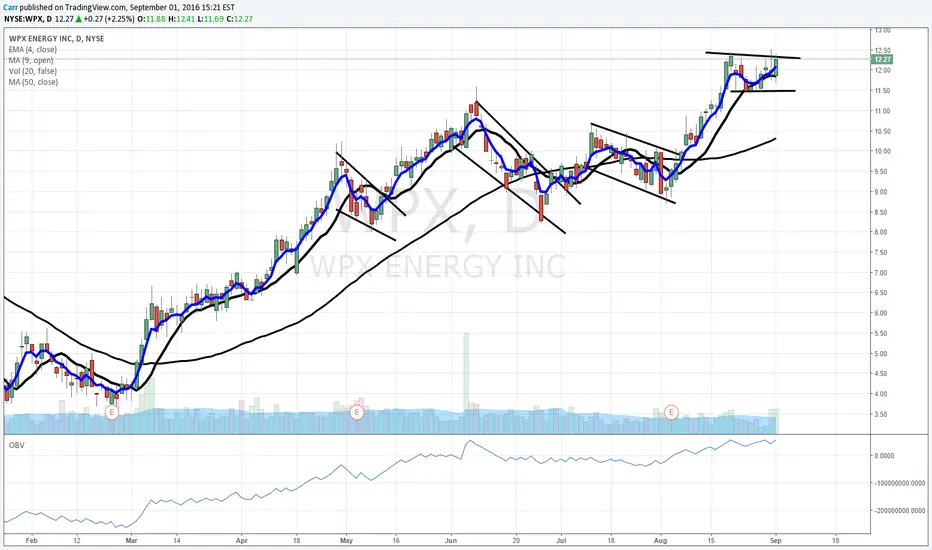The image size is (932, 550).
Task: Click the 3.50 price axis label
Action: (881, 414)
